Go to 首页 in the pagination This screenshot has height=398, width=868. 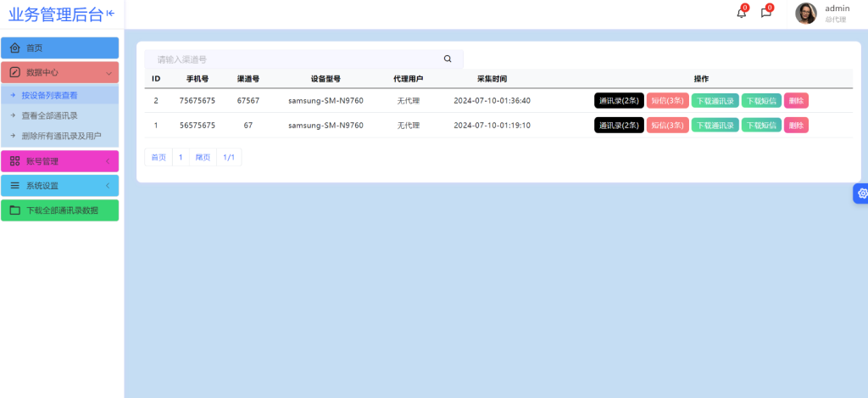[159, 158]
